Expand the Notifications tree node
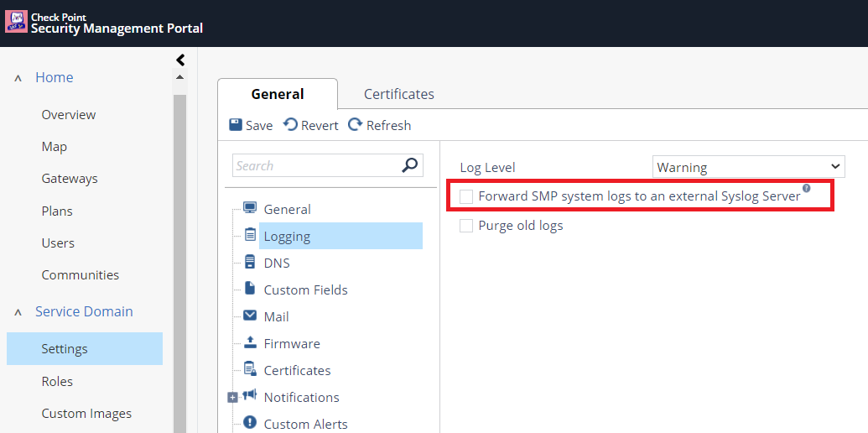The image size is (868, 433). tap(232, 398)
